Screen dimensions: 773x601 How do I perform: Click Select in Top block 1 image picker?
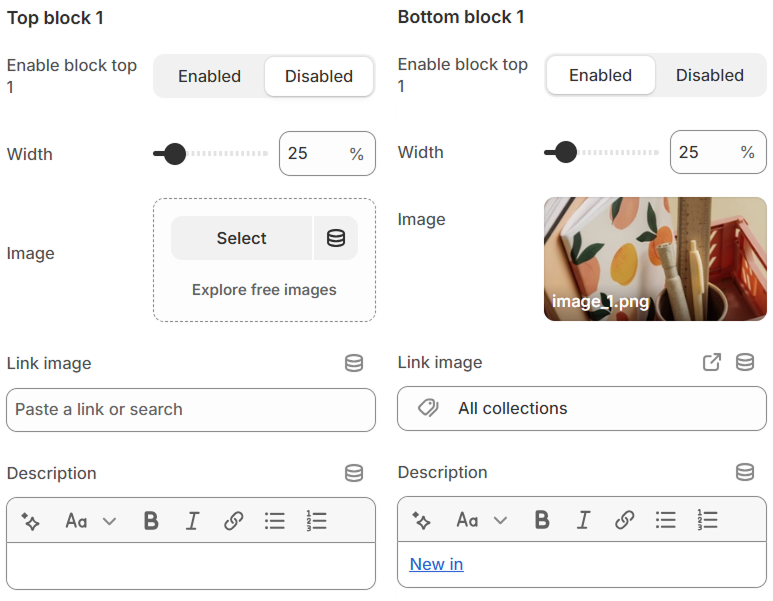[242, 238]
